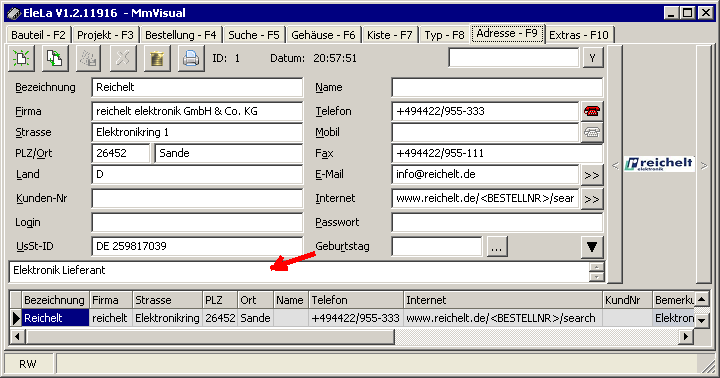Click the PLZ field containing 26452

tap(121, 153)
